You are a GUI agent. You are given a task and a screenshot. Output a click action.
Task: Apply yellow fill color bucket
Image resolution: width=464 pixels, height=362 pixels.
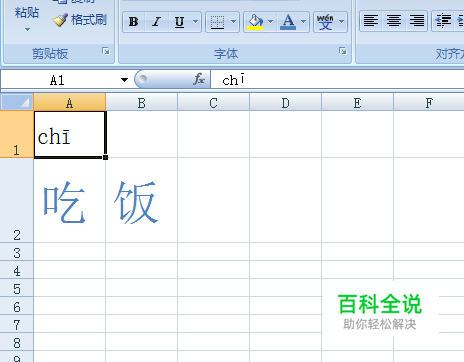click(x=255, y=22)
